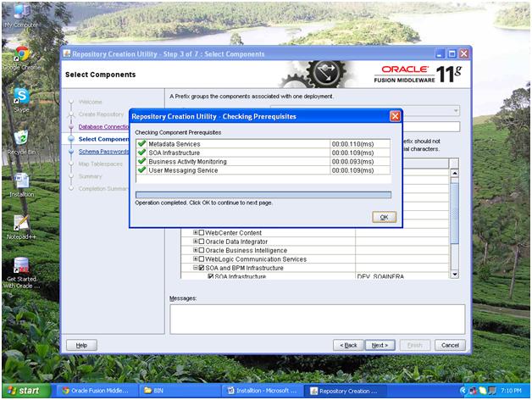Open the Installtion Word document icon
The image size is (532, 400).
point(21,185)
